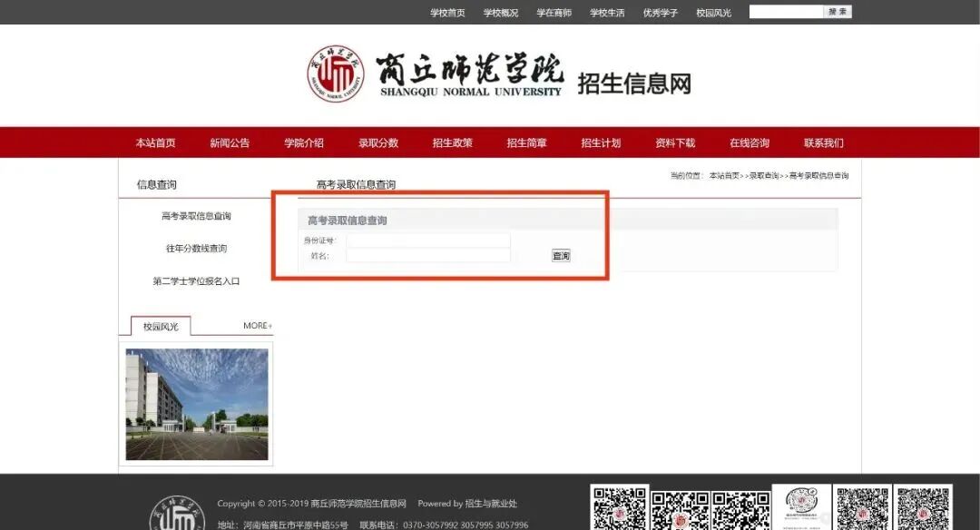Open the 本站首页 navigation item
The image size is (980, 530).
pos(156,142)
